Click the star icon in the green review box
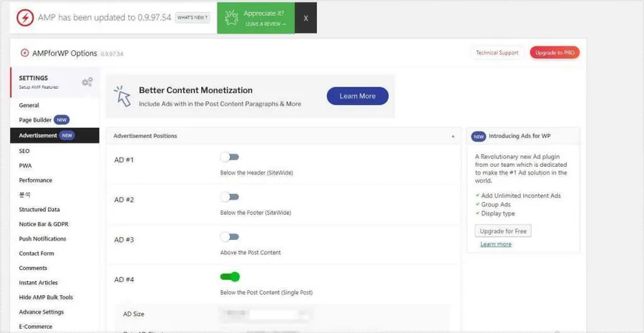The height and width of the screenshot is (333, 644). (232, 18)
